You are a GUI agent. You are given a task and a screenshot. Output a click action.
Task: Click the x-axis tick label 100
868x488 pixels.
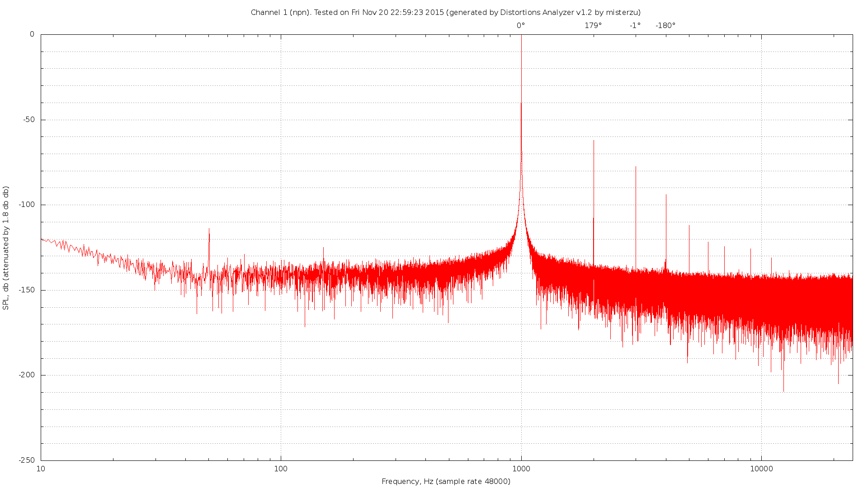281,469
